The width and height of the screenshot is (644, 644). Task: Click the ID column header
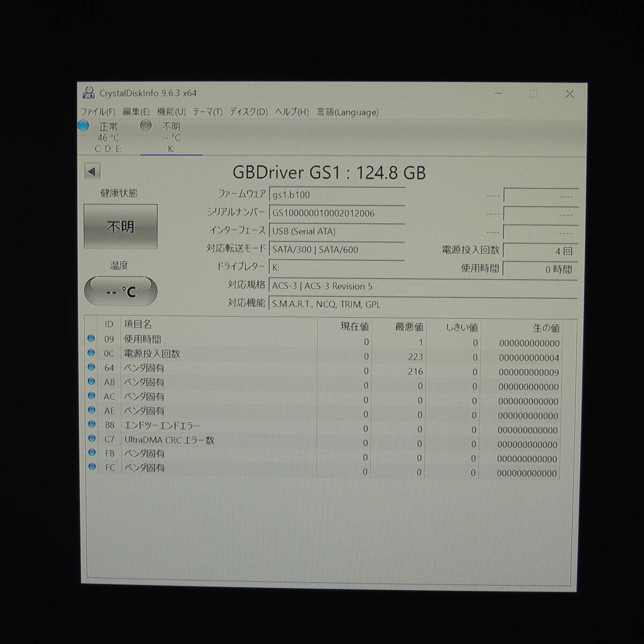click(x=109, y=325)
